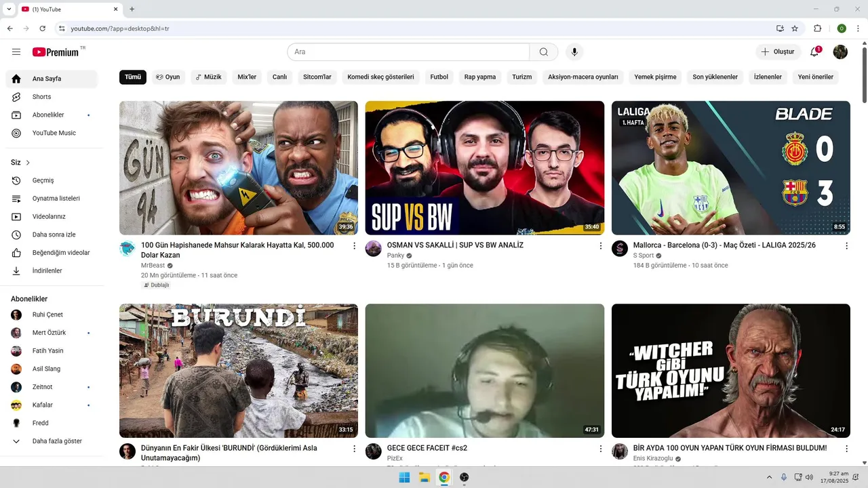Open İndirilenler downloads page
This screenshot has height=488, width=868.
pyautogui.click(x=52, y=271)
